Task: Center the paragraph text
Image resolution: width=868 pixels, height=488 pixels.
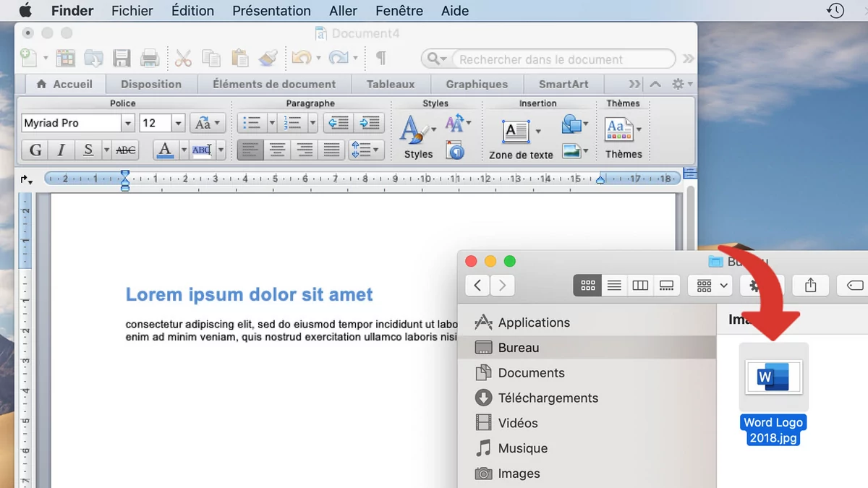Action: pyautogui.click(x=277, y=150)
